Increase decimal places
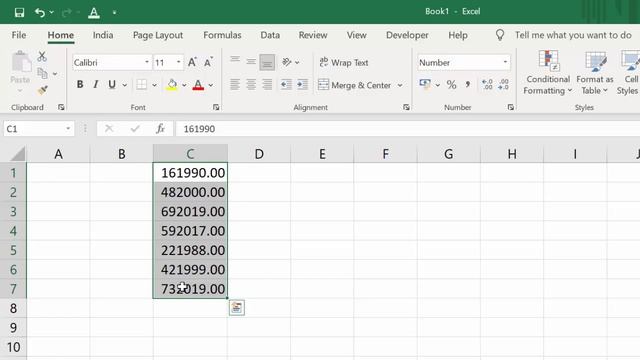640x360 pixels. click(x=487, y=84)
